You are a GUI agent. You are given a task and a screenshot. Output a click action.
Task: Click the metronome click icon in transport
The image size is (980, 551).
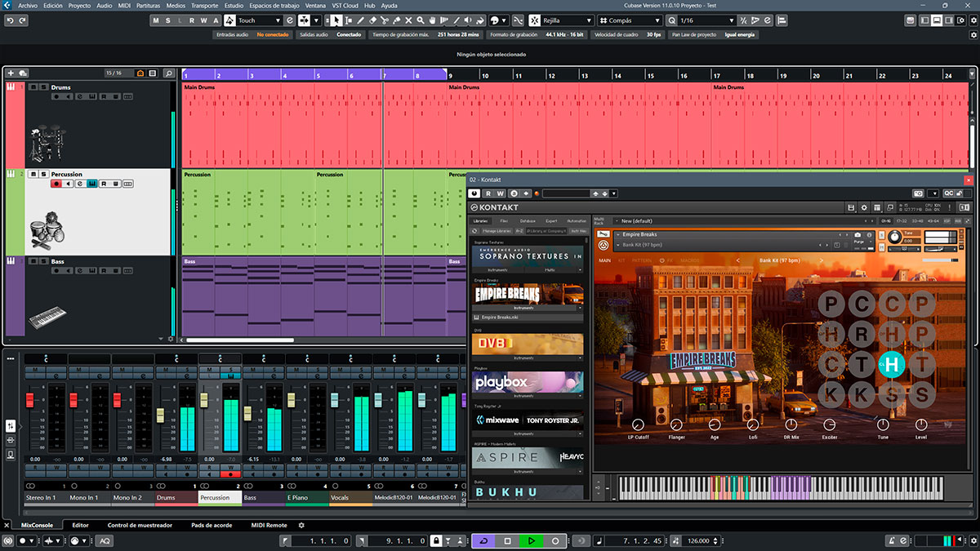893,540
